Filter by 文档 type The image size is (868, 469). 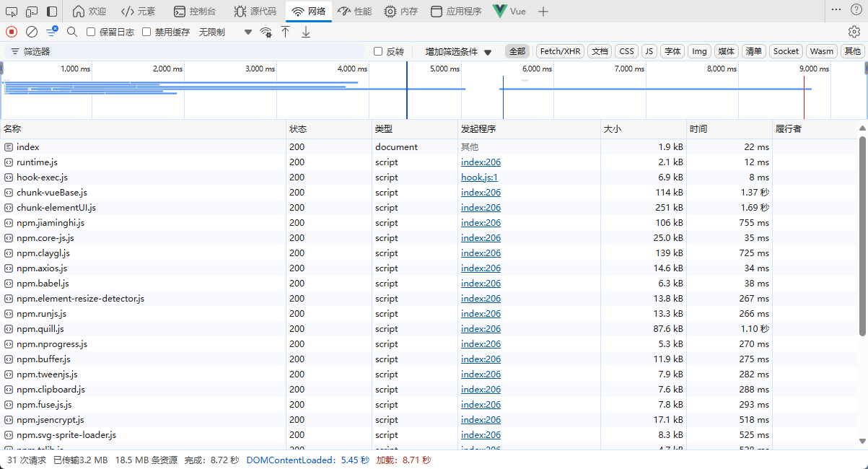pos(600,51)
